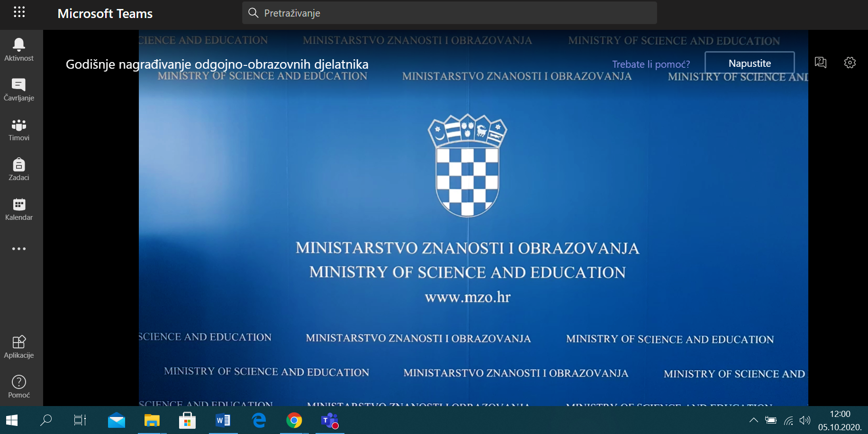Open the live event settings gear
This screenshot has height=434, width=868.
(x=850, y=62)
